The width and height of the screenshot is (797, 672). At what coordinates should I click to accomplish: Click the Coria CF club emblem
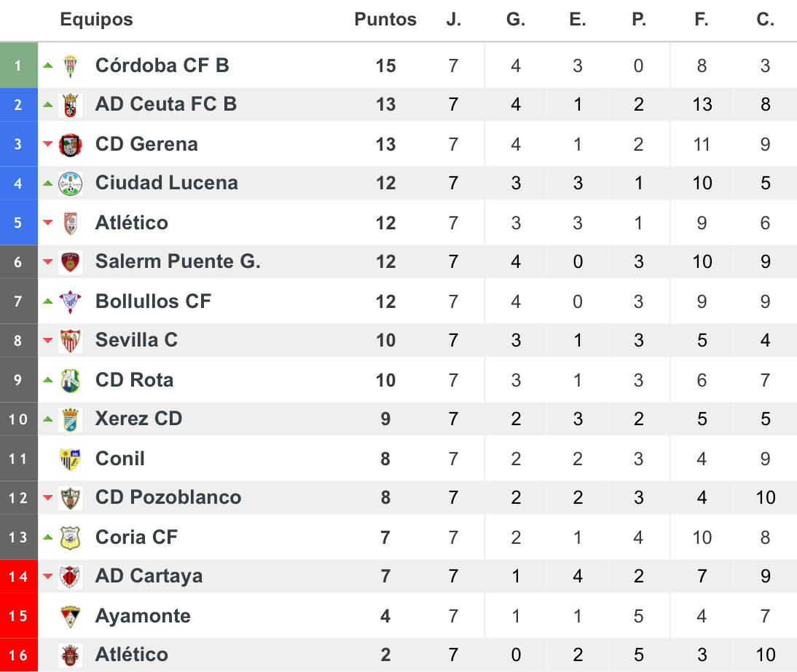[70, 538]
